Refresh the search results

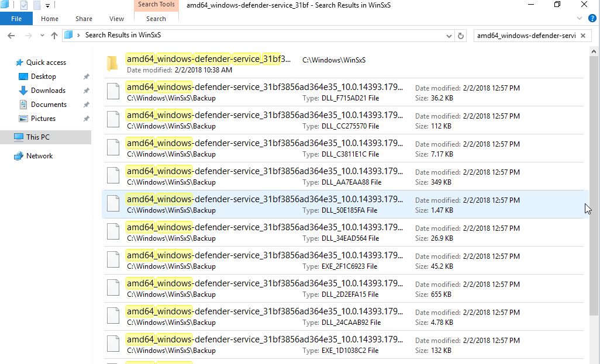tap(461, 36)
